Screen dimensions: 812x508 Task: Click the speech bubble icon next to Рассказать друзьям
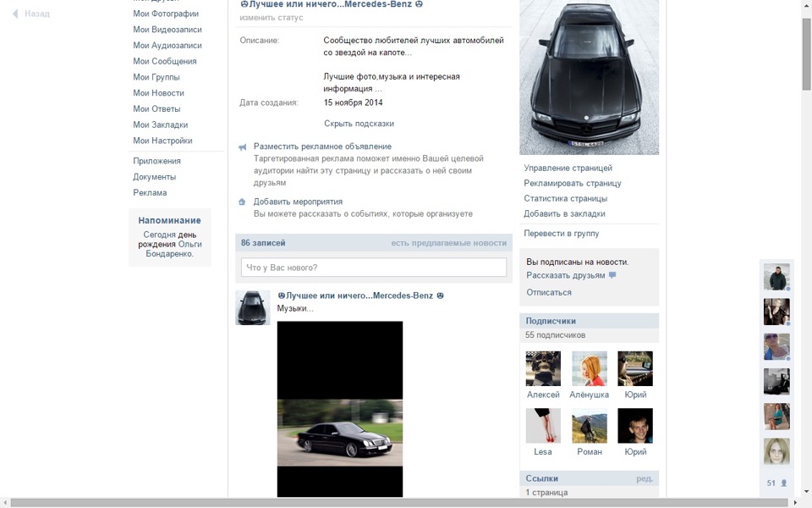[x=612, y=276]
